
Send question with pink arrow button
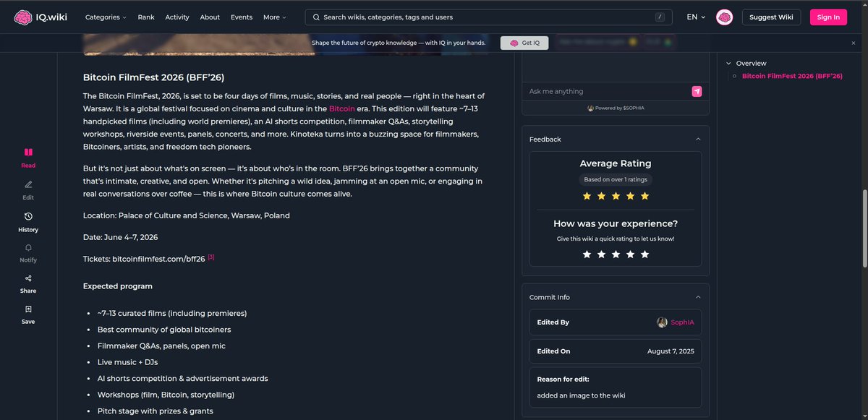pyautogui.click(x=697, y=91)
